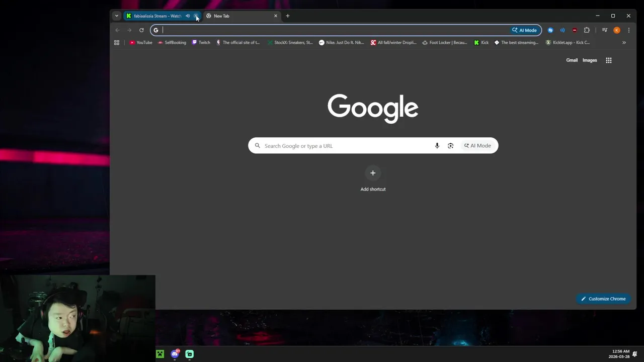Open the blue sound-wave extension icon
The width and height of the screenshot is (644, 362).
(x=562, y=30)
